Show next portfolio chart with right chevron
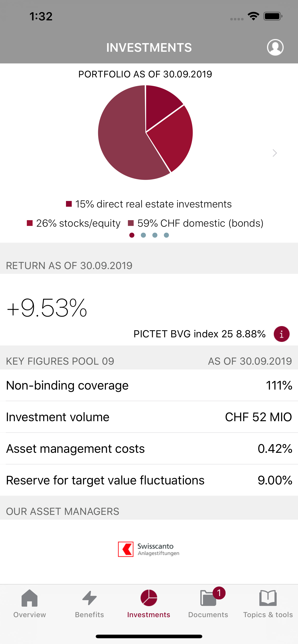This screenshot has height=644, width=298. point(275,153)
